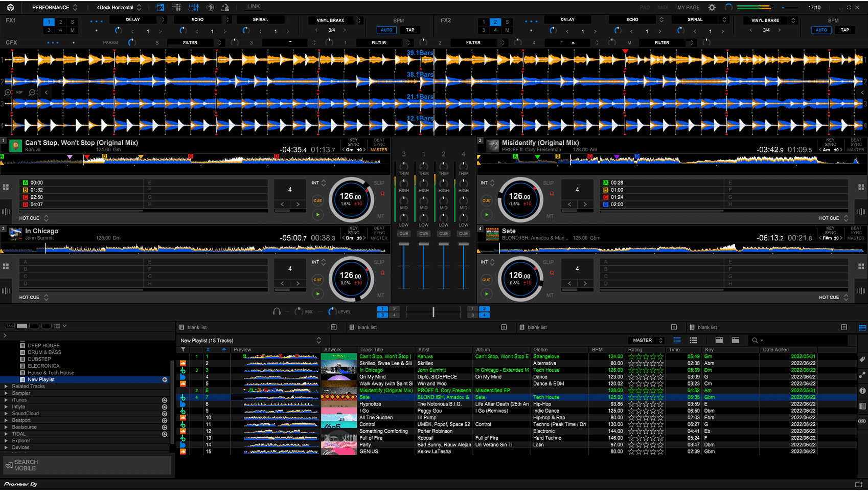Toggle quantize Q on deck 3
The width and height of the screenshot is (868, 496).
tap(382, 273)
